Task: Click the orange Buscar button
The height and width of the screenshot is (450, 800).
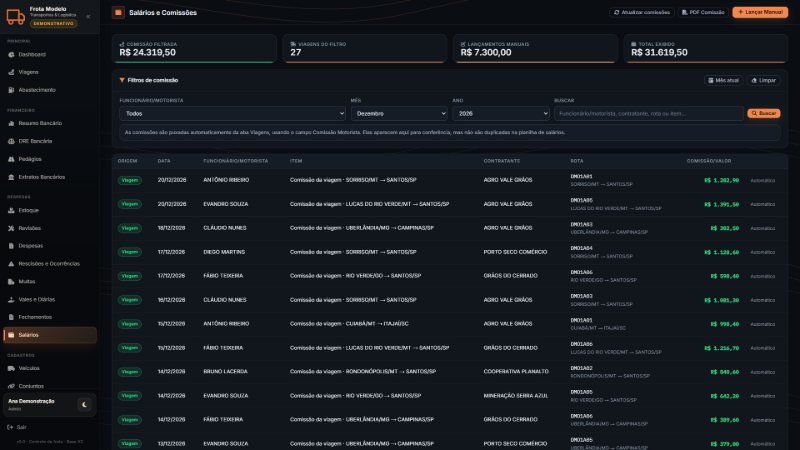Action: point(764,113)
